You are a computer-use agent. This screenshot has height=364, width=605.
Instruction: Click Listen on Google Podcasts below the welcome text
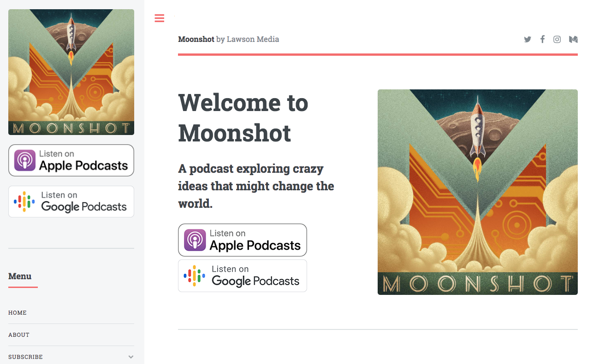(242, 276)
